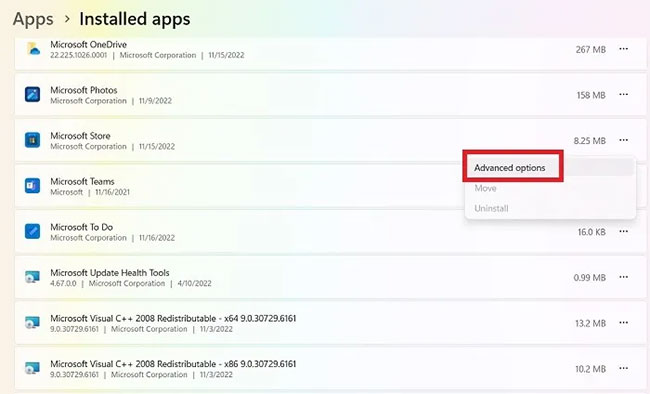Viewport: 650px width, 394px height.
Task: Open three-dot menu for Microsoft OneDrive
Action: tap(623, 49)
